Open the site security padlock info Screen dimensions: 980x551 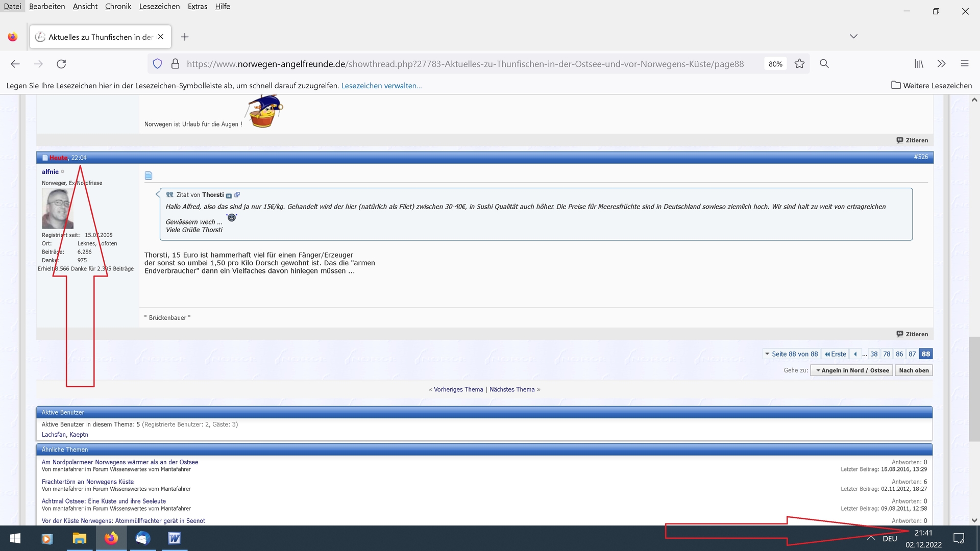[x=175, y=64]
